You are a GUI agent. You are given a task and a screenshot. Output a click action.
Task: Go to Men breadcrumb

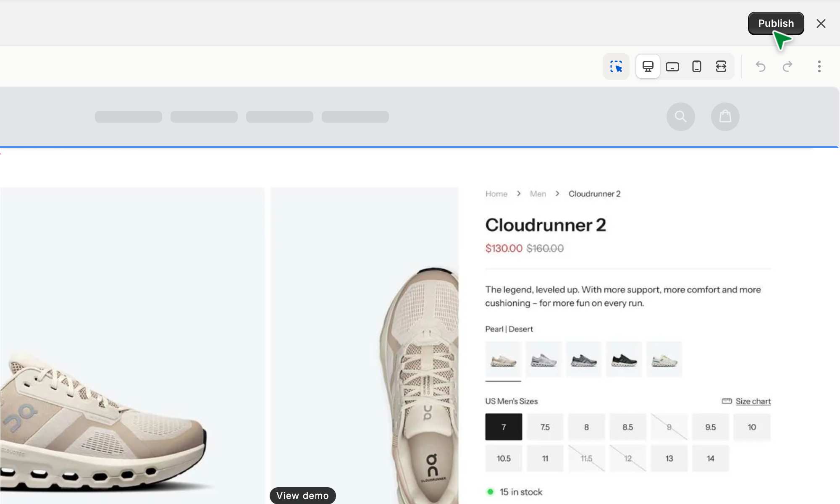(x=538, y=194)
